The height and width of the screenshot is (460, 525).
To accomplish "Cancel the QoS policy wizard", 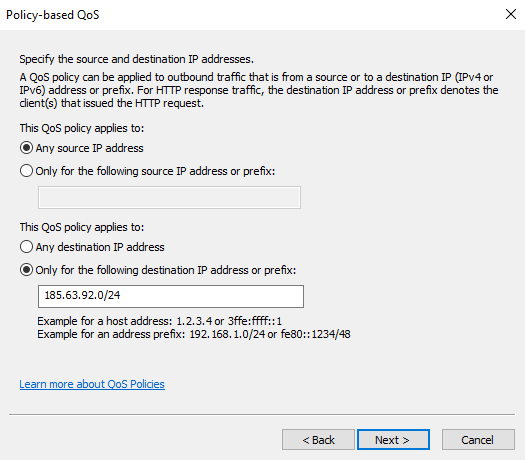I will [478, 440].
